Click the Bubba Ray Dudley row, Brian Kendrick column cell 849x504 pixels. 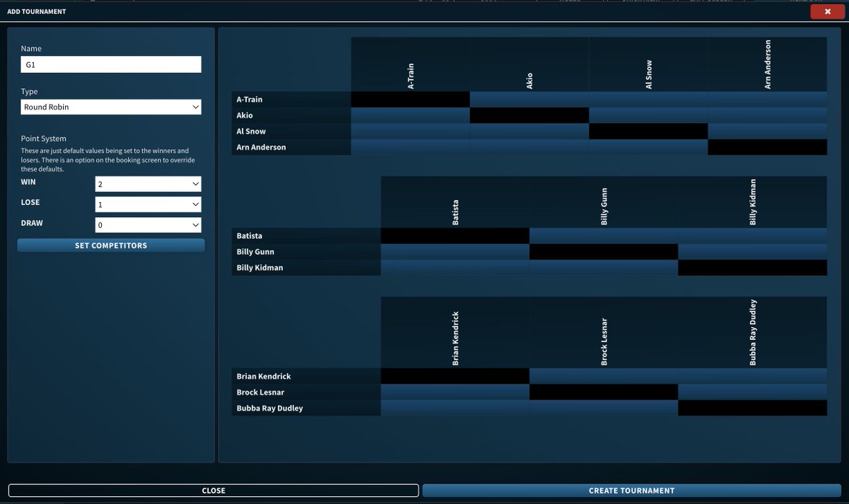point(455,408)
